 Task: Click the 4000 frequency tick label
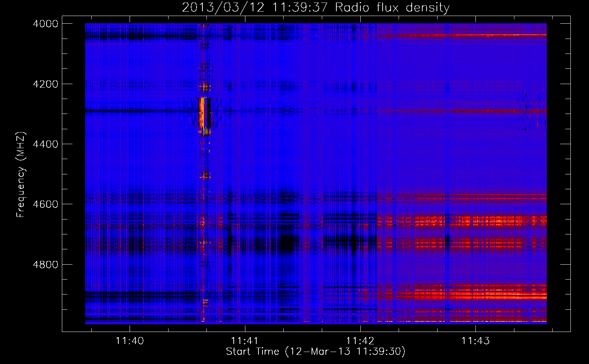pyautogui.click(x=46, y=24)
